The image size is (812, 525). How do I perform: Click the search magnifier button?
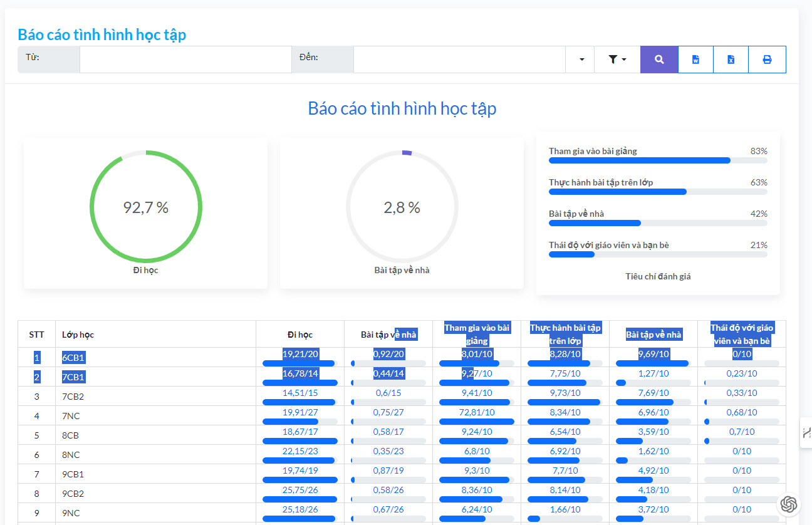[659, 60]
